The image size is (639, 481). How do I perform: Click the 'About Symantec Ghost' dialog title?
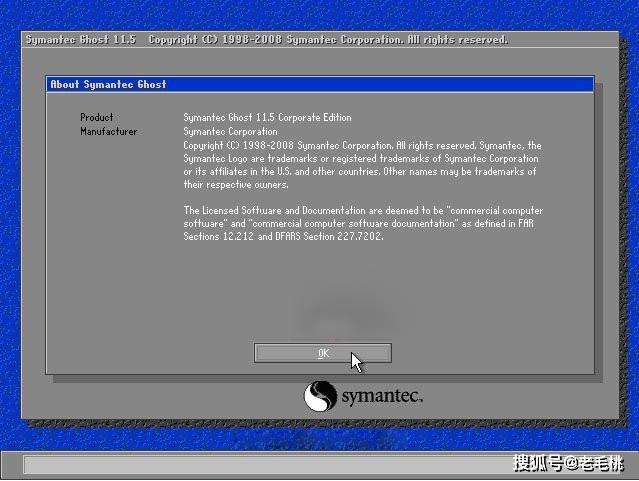coord(108,84)
